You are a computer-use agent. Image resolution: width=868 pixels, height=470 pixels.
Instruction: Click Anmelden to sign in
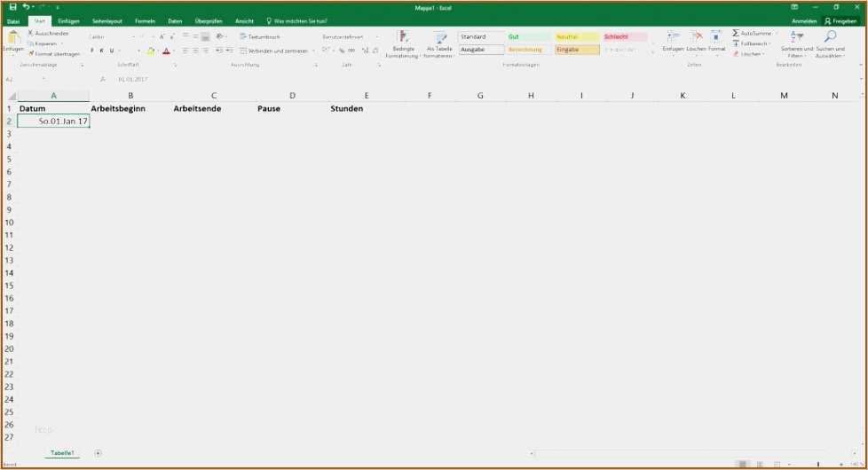coord(804,21)
